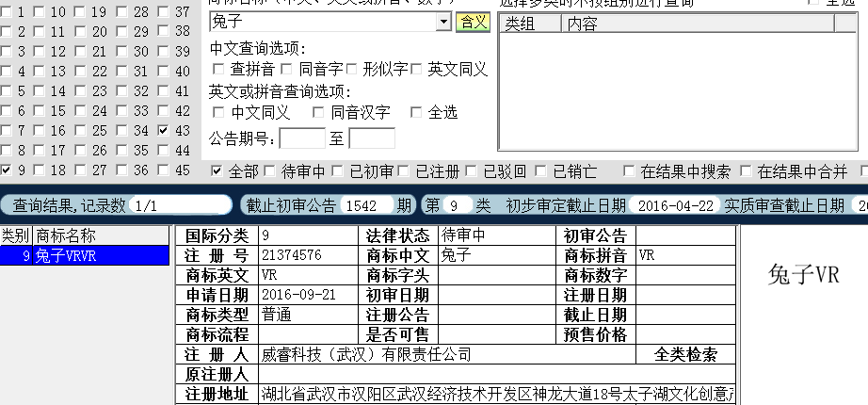The width and height of the screenshot is (868, 405).
Task: Tick the class 25 checkbox
Action: click(x=80, y=131)
